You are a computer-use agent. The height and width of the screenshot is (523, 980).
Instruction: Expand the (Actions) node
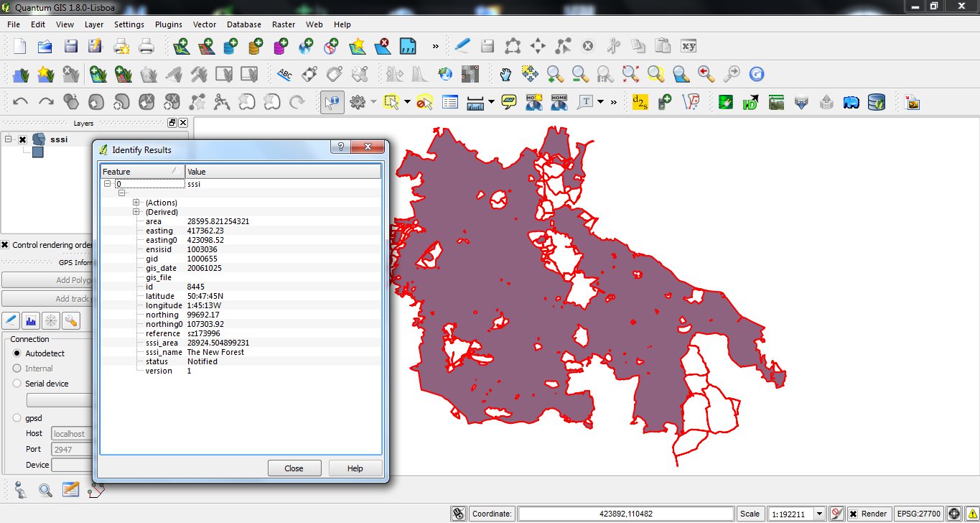coord(136,203)
